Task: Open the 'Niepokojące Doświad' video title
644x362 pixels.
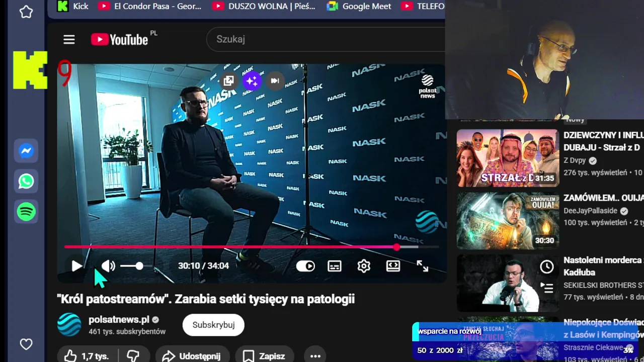Action: click(603, 328)
